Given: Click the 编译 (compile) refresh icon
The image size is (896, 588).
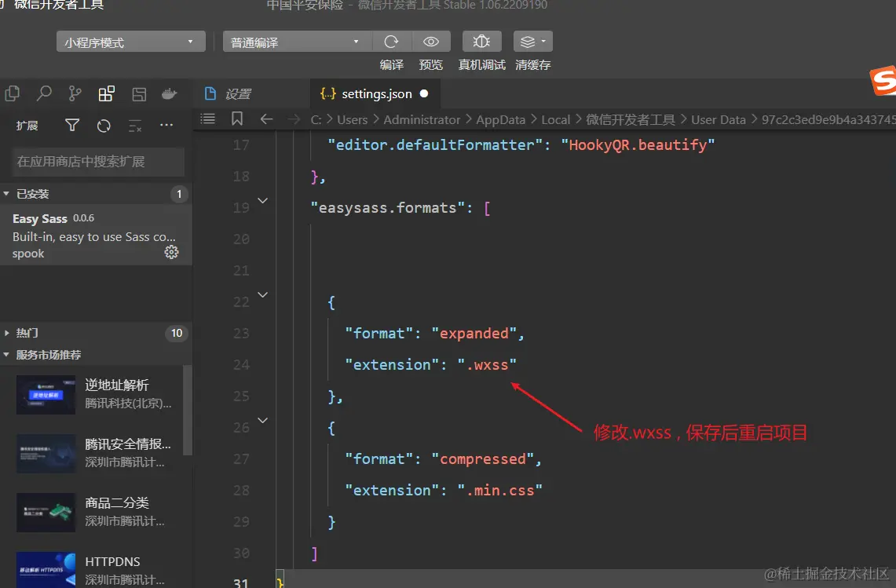Looking at the screenshot, I should [391, 42].
